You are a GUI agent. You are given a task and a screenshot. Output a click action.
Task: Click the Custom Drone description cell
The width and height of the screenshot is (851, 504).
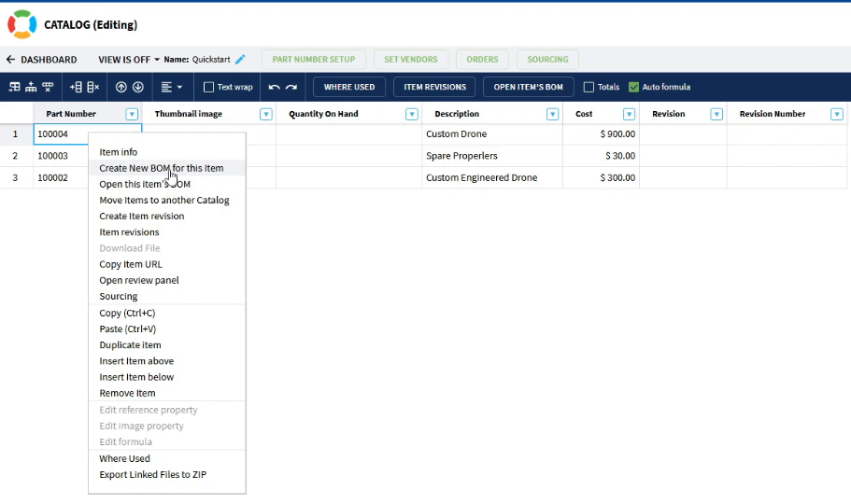(x=492, y=134)
